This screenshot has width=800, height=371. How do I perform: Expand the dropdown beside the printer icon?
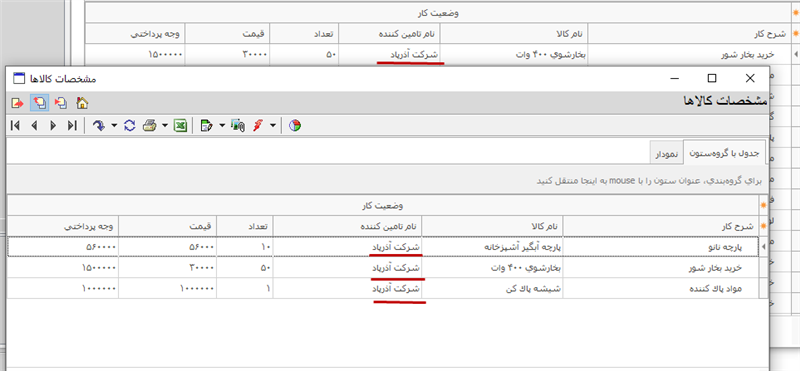(x=165, y=125)
